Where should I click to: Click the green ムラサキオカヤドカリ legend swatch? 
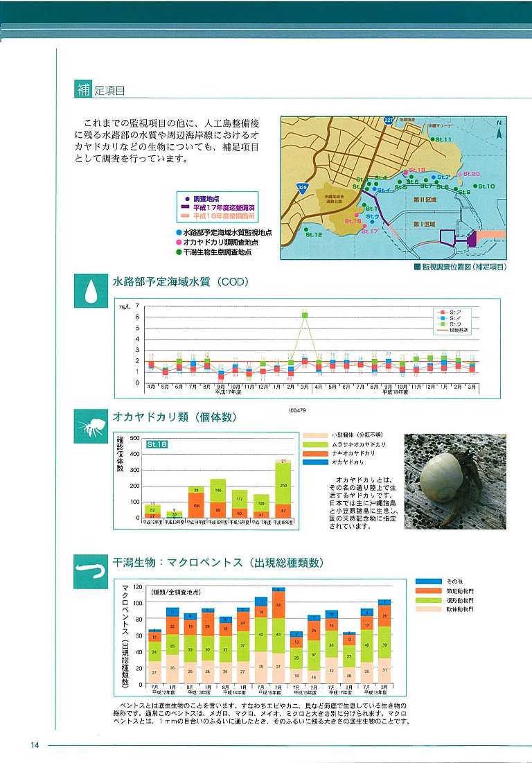tap(315, 444)
